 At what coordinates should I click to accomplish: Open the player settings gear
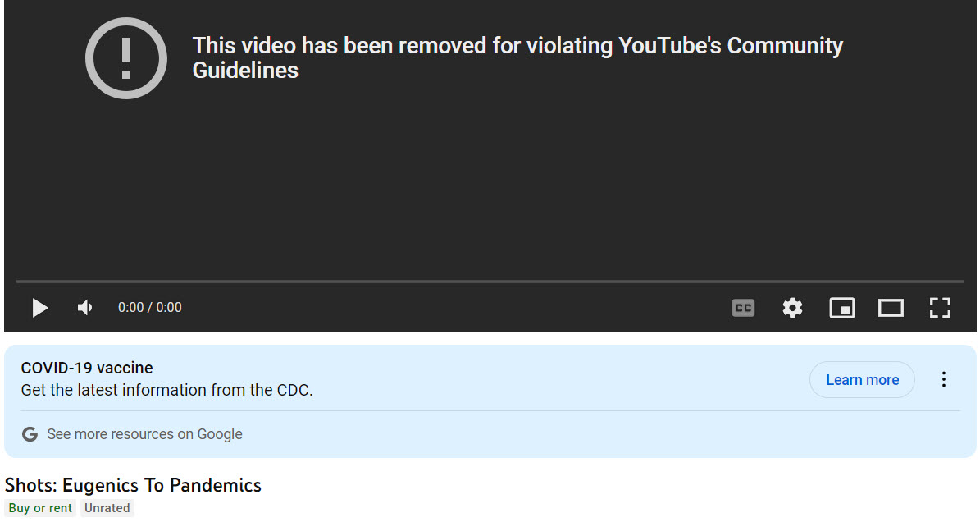(x=792, y=308)
